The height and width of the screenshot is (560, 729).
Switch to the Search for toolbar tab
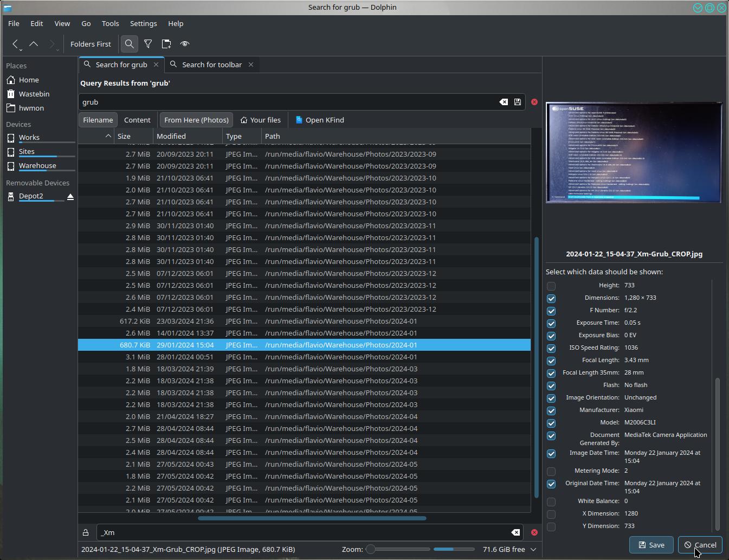click(211, 65)
